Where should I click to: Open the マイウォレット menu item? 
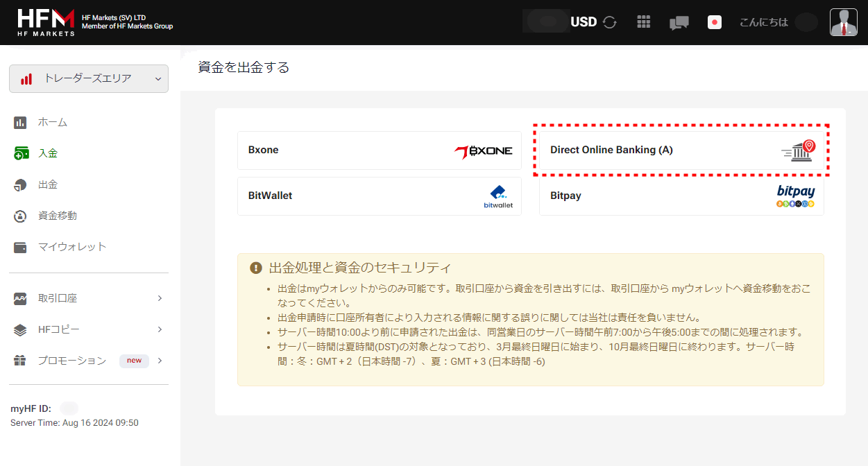click(x=72, y=248)
